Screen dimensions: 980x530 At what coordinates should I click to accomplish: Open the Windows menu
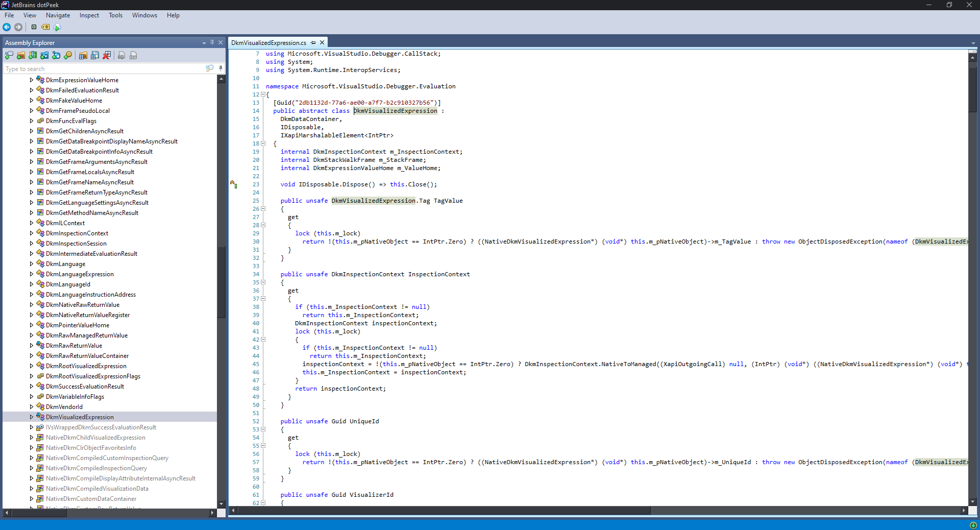point(144,15)
